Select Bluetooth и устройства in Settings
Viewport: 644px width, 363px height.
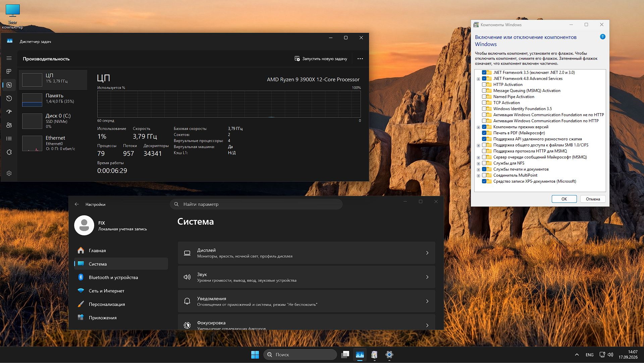pos(121,277)
